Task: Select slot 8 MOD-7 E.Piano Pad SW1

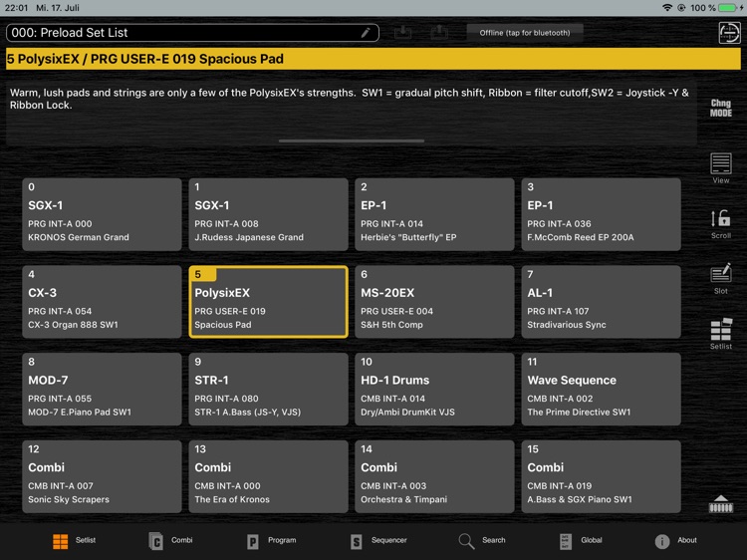Action: [x=102, y=389]
